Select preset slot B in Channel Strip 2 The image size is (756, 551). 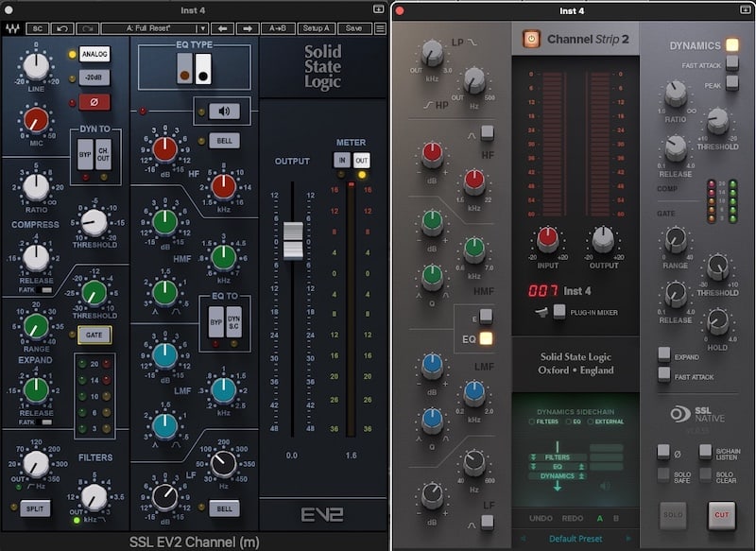tap(616, 518)
